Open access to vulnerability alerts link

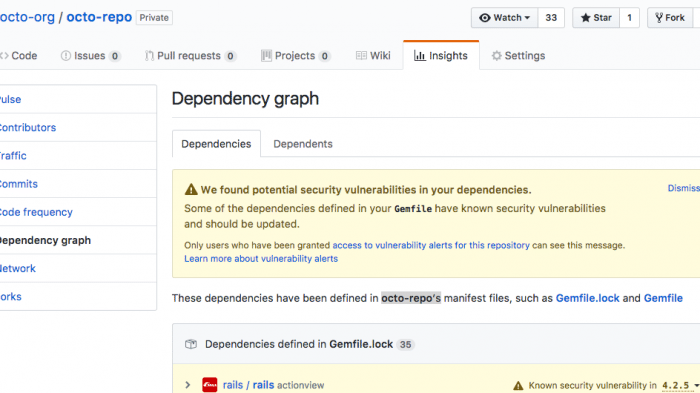431,245
